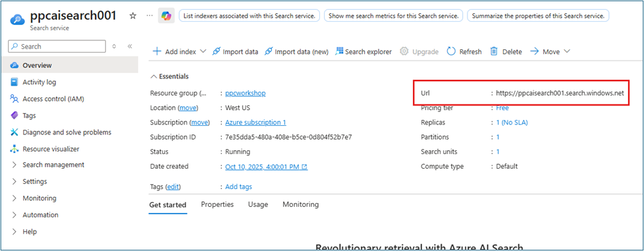Screen dimensions: 644x251
Task: Open the Oct 10, 2025 date created link
Action: tap(263, 167)
